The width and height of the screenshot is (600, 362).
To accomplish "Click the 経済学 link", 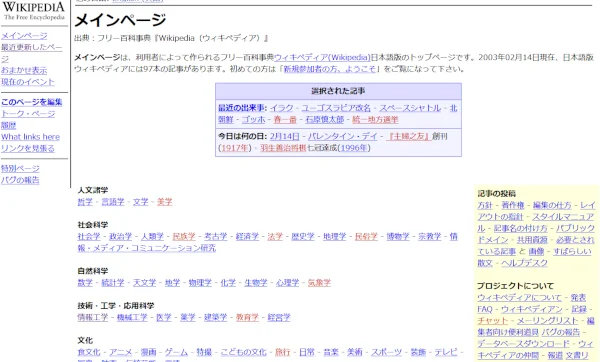I will click(x=247, y=236).
